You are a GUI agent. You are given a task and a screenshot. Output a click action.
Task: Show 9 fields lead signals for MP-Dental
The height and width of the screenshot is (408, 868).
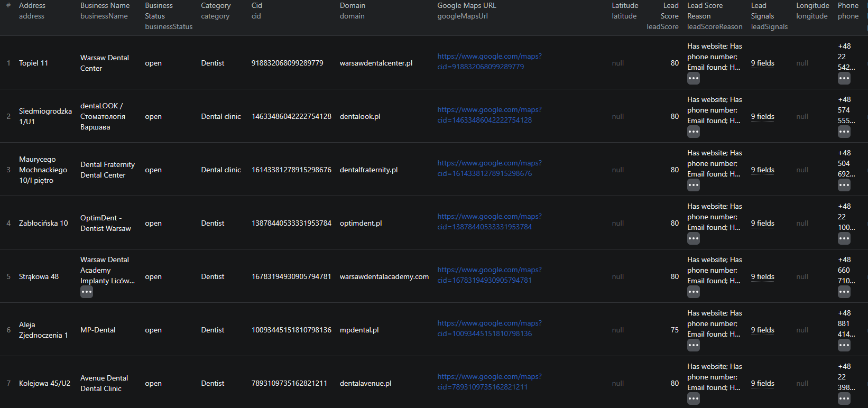[762, 330]
